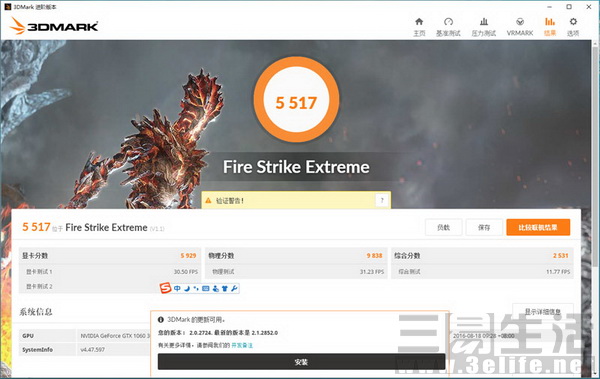This screenshot has width=600, height=379.
Task: Click the 5 517 score circle
Action: 296,100
